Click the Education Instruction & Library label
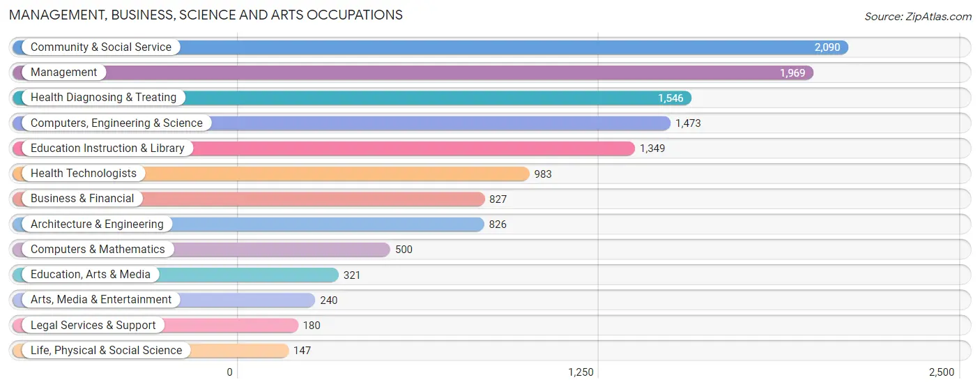This screenshot has height=389, width=980. (x=107, y=148)
